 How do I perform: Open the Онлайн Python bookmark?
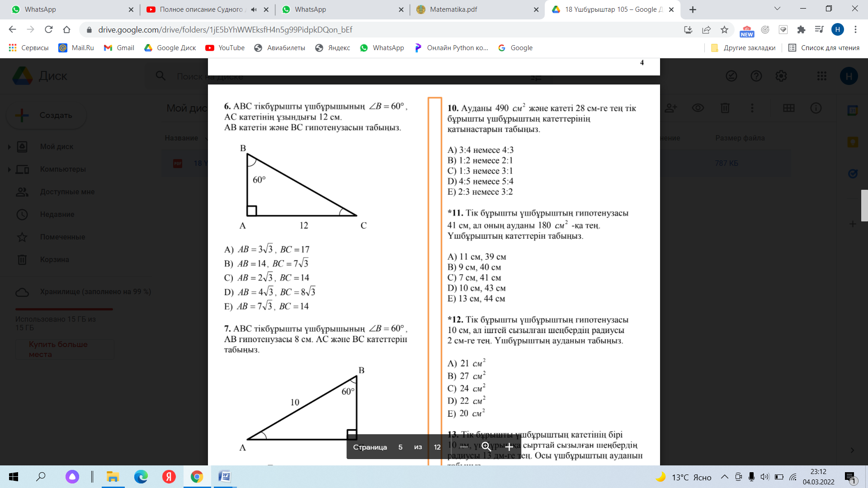pyautogui.click(x=451, y=48)
